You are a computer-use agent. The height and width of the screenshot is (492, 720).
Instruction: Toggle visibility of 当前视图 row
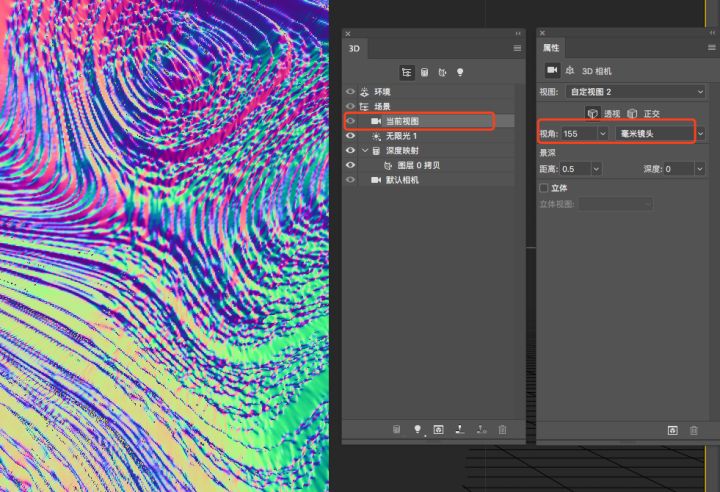(350, 121)
